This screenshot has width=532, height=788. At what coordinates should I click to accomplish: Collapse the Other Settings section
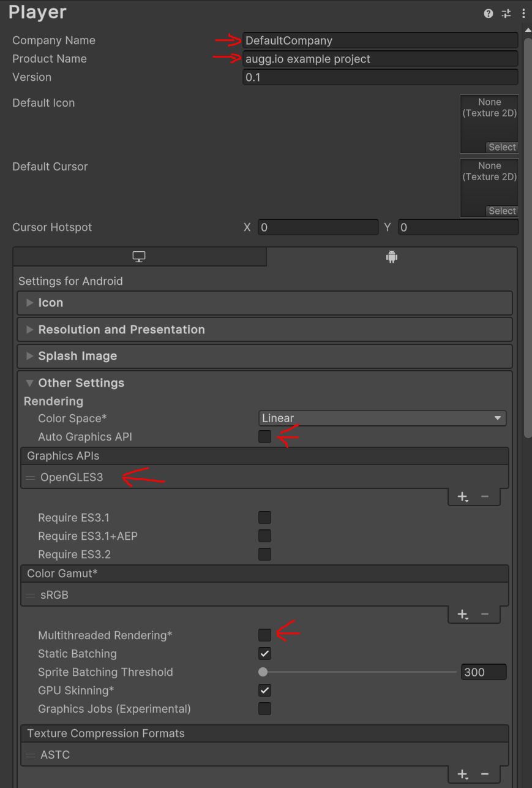(x=81, y=383)
